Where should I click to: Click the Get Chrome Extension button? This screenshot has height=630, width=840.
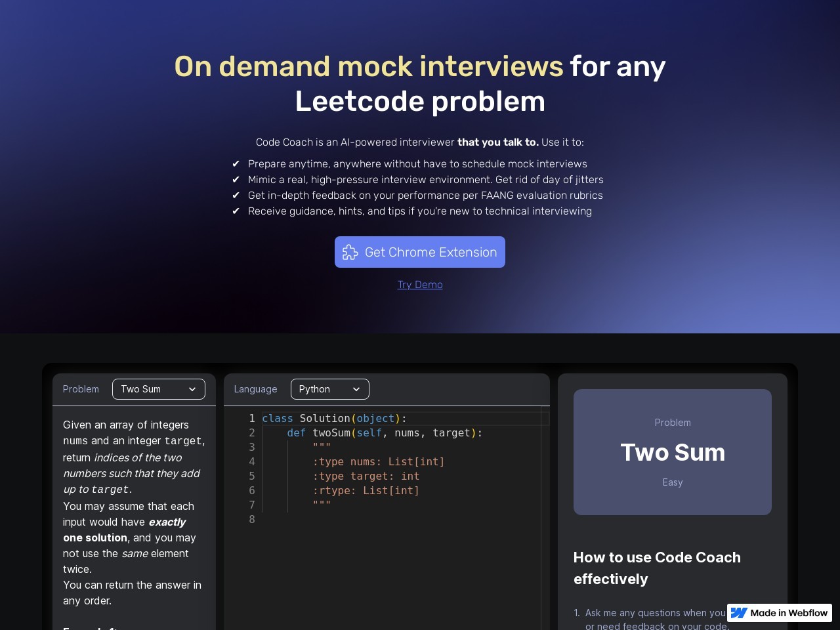coord(420,252)
